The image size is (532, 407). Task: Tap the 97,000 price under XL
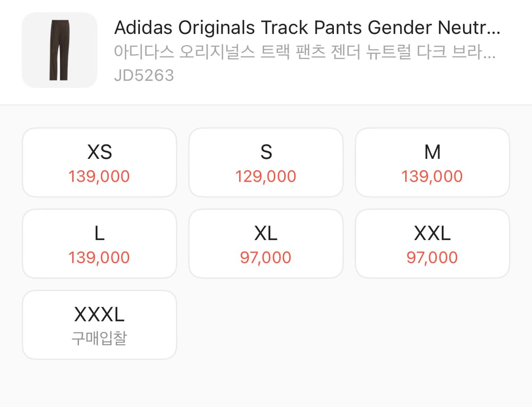pyautogui.click(x=266, y=257)
